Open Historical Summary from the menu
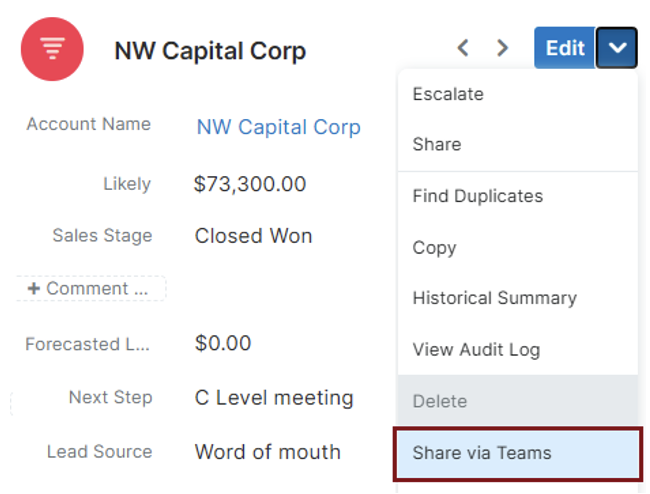This screenshot has height=494, width=650. click(x=494, y=298)
